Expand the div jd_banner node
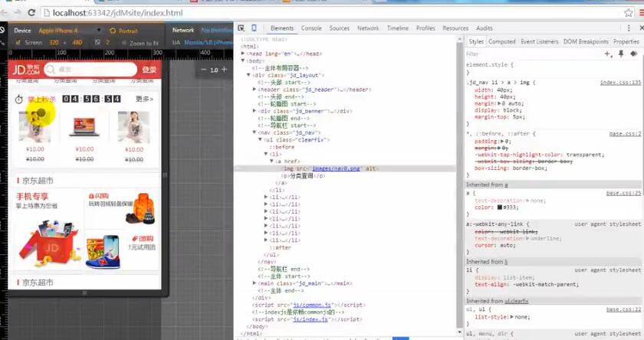 (x=255, y=111)
